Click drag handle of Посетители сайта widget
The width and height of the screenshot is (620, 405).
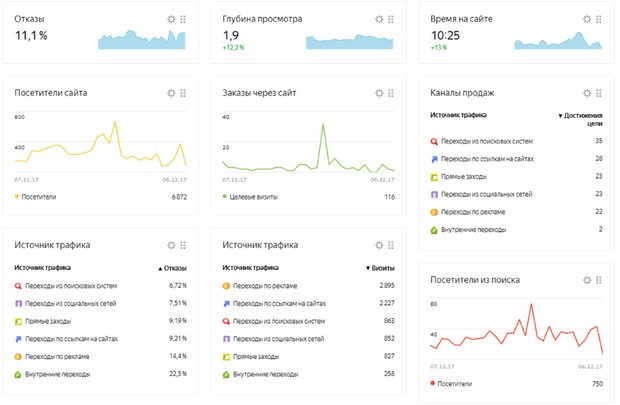tap(183, 93)
